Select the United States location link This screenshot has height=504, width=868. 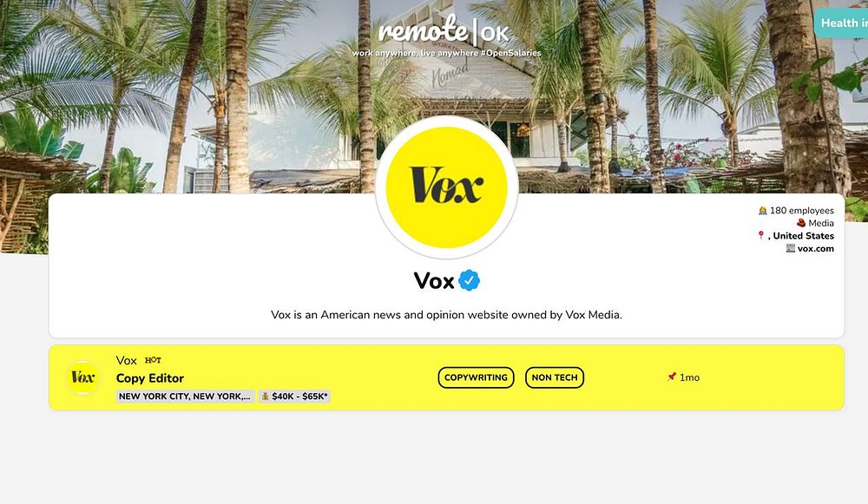pos(803,236)
